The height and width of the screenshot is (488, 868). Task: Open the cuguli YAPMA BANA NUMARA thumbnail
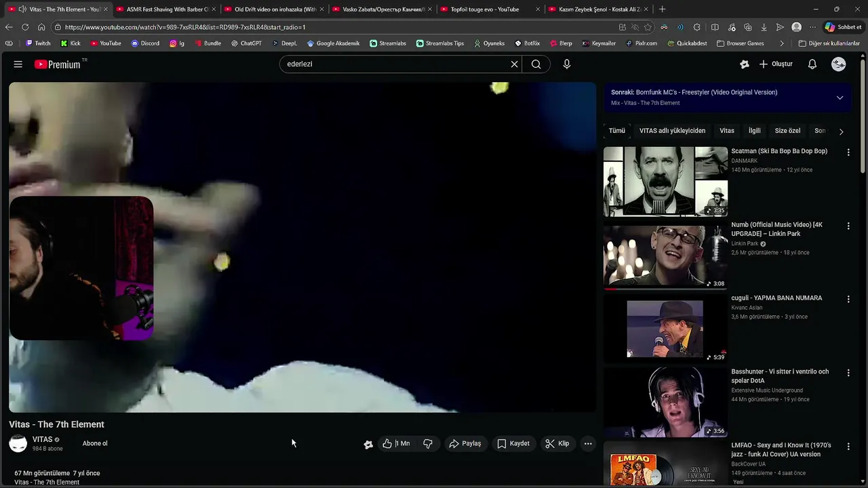pos(665,329)
